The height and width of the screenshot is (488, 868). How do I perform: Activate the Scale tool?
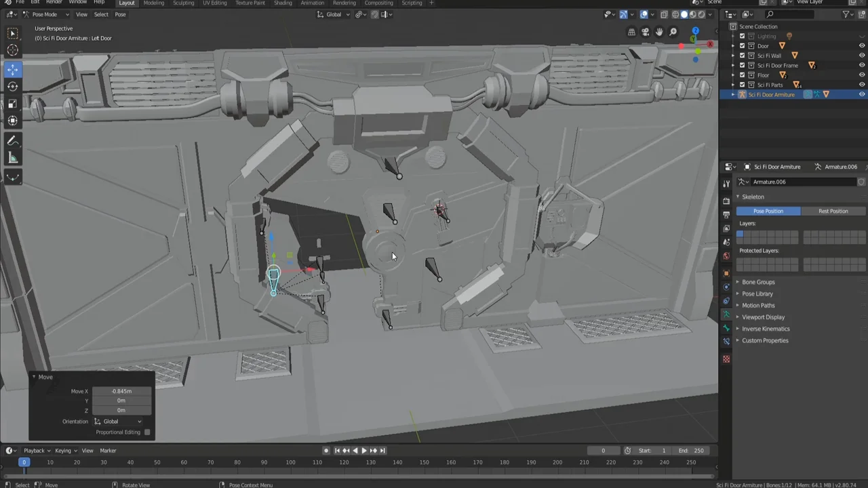click(12, 103)
